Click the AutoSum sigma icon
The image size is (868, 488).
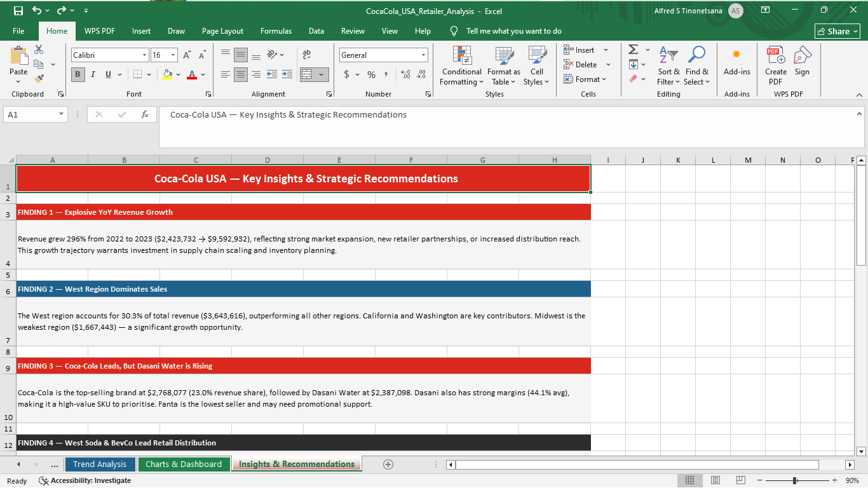[633, 50]
